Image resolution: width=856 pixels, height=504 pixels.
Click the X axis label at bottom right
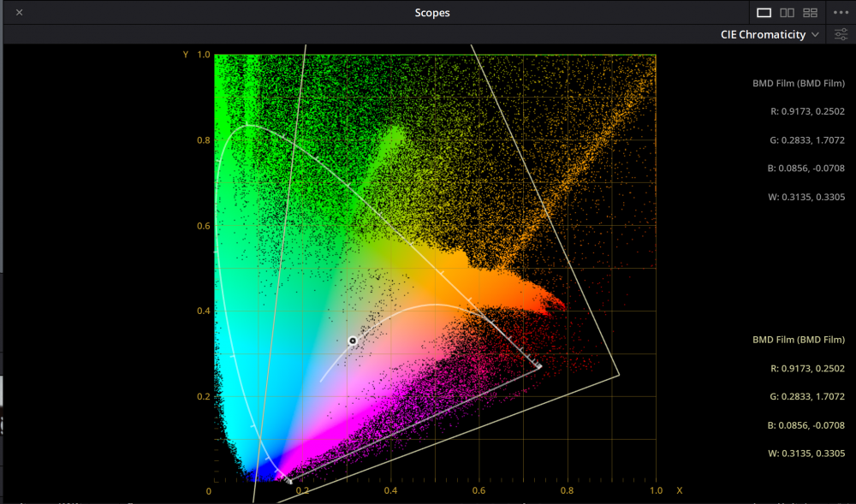coord(679,491)
